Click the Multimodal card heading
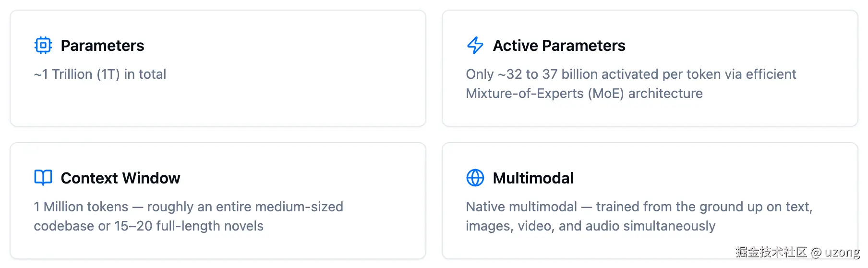Screen dimensions: 868x268 [x=533, y=178]
